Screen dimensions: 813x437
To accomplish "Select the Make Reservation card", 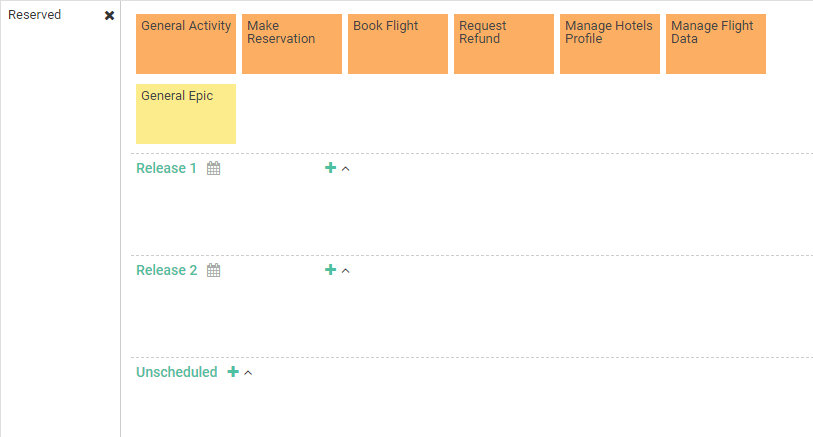I will coord(292,44).
